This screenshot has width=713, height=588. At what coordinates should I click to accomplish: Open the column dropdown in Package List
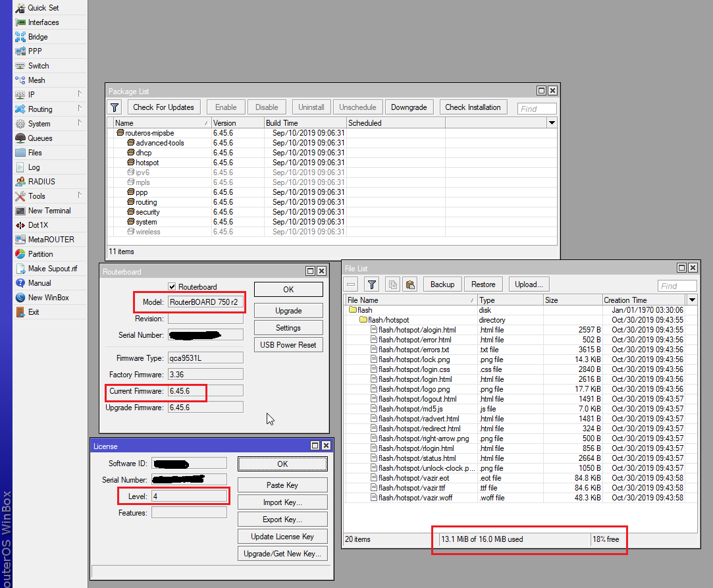click(552, 122)
